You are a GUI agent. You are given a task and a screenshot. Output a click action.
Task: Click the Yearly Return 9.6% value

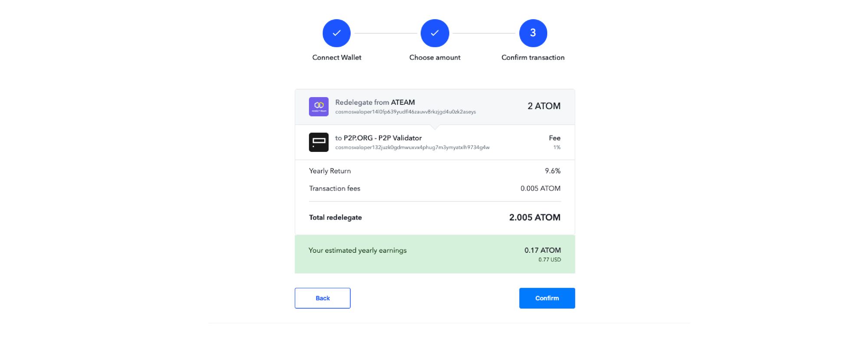[x=552, y=171]
